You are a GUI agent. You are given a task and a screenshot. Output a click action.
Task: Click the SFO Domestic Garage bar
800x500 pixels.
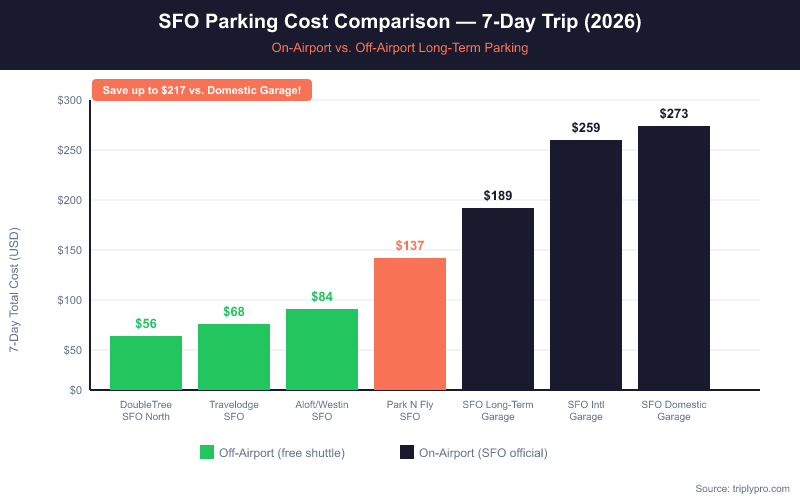point(674,258)
